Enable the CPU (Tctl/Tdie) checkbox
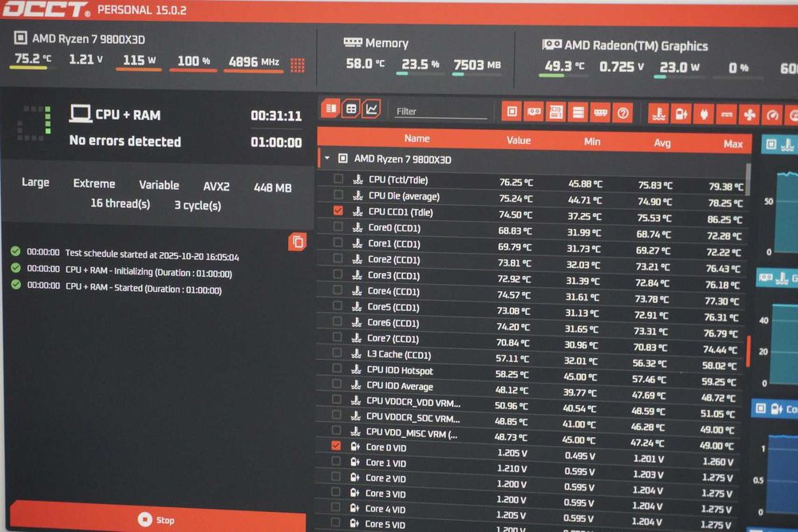Screen dimensions: 798x532 pos(338,179)
